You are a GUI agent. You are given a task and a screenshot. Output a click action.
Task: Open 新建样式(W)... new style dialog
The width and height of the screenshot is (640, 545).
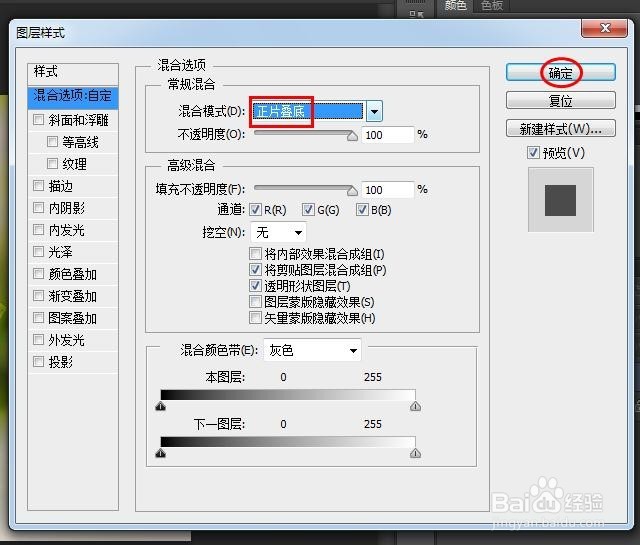(x=560, y=129)
